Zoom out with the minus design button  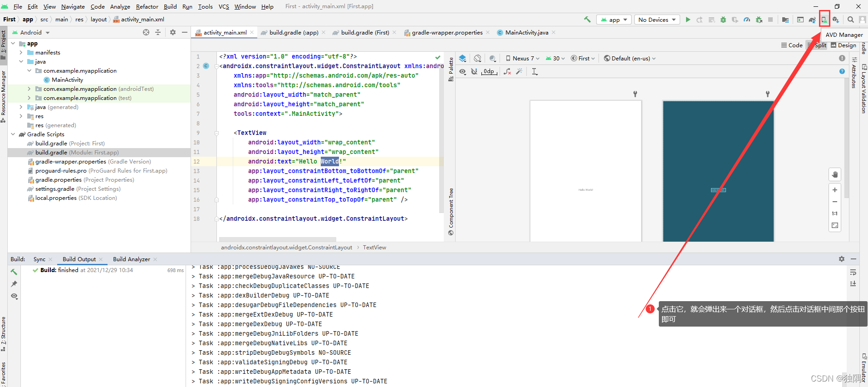835,202
